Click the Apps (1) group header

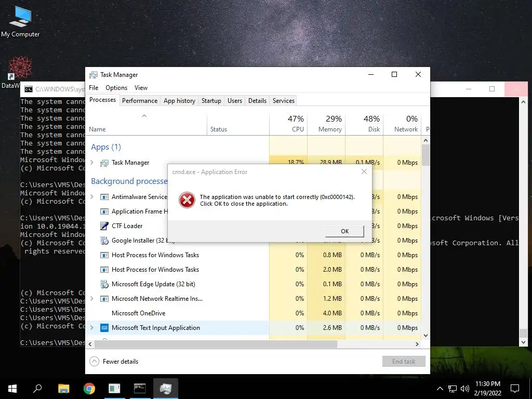[x=106, y=147]
